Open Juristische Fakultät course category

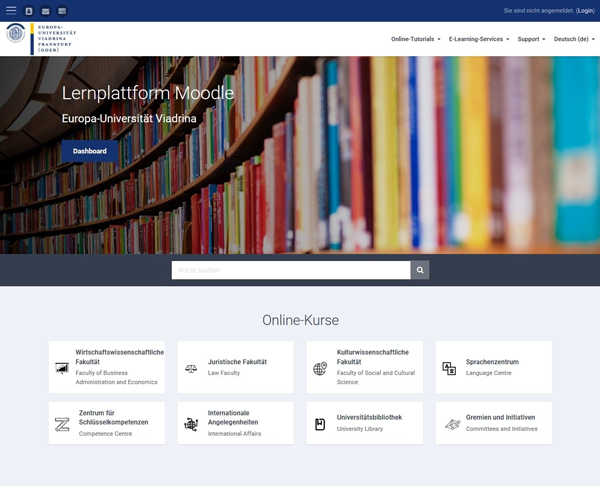236,367
